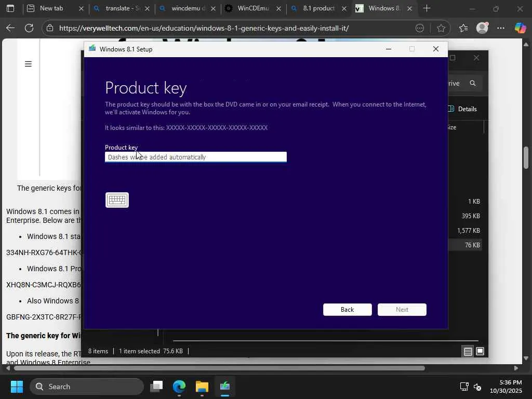Open File Explorer from the taskbar
This screenshot has height=399, width=532.
pos(202,387)
